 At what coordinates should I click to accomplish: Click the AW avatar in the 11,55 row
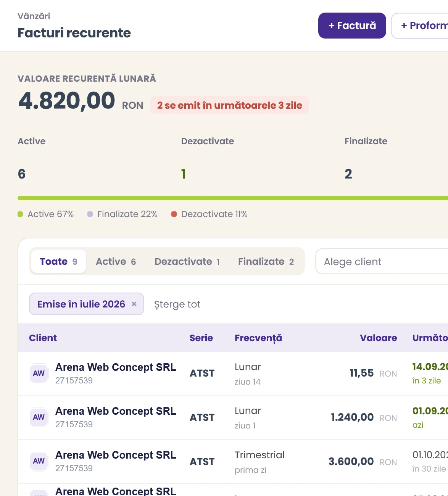[39, 373]
